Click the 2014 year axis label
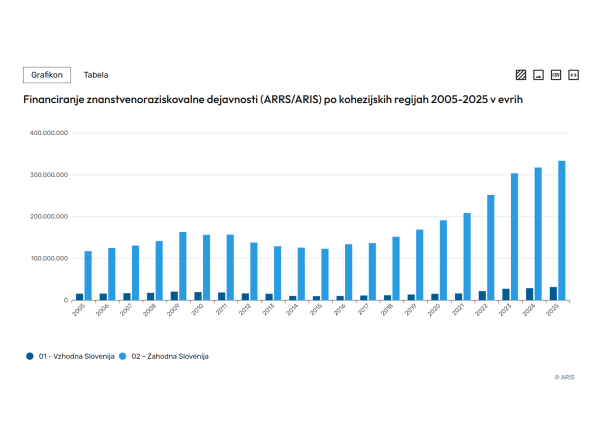This screenshot has width=600, height=445. (x=292, y=310)
